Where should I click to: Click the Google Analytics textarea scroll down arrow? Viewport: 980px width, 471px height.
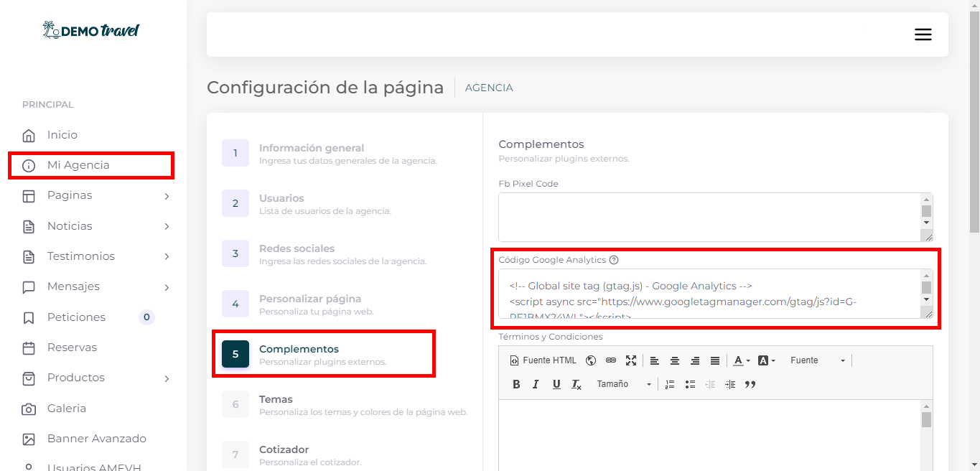click(926, 299)
